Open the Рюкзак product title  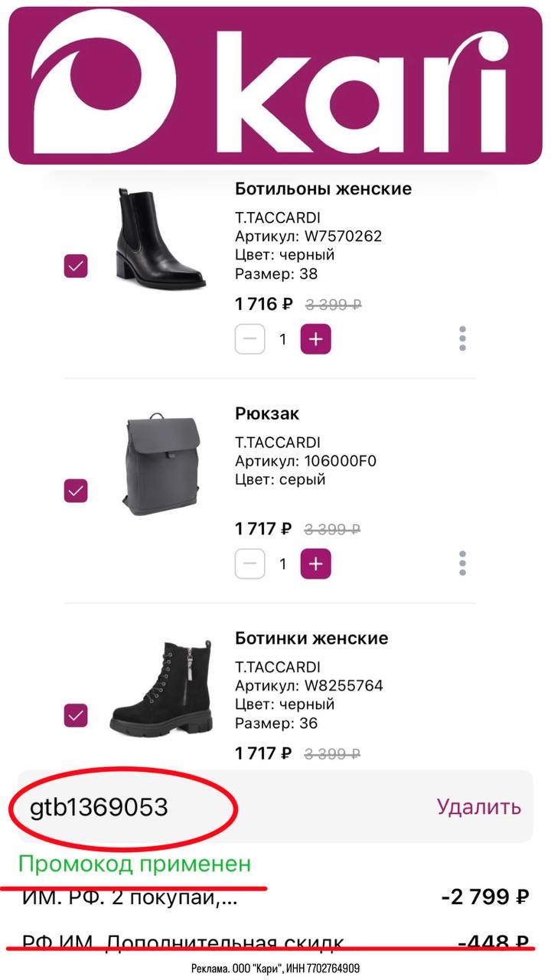267,413
